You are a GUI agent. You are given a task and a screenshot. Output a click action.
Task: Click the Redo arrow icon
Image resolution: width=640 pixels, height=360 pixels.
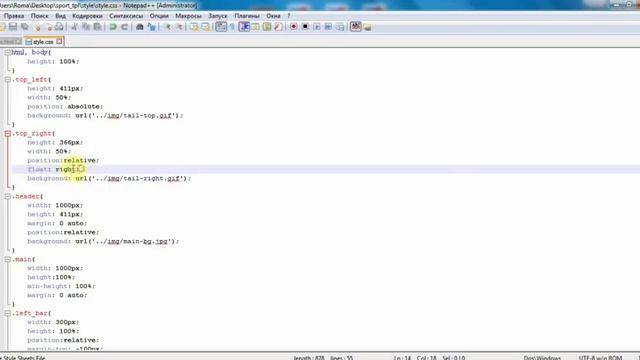[x=124, y=27]
